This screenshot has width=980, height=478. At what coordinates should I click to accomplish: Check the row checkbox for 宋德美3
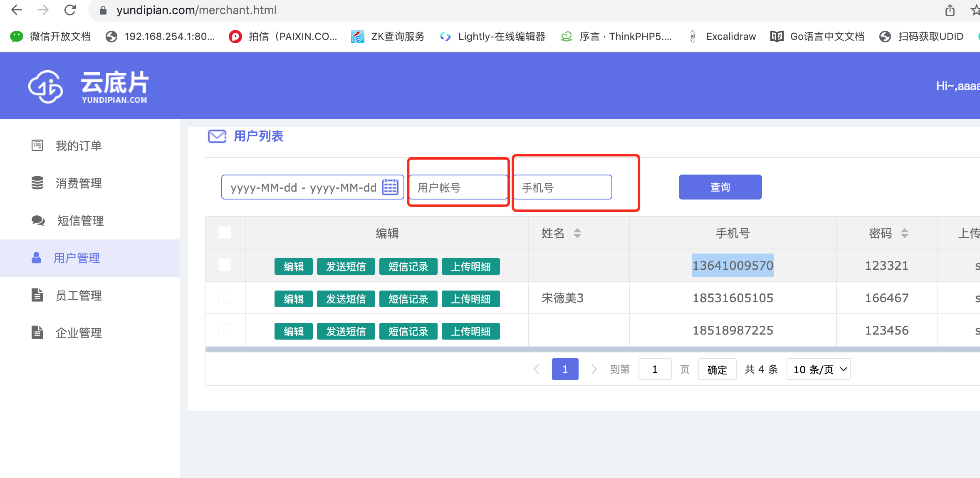225,297
